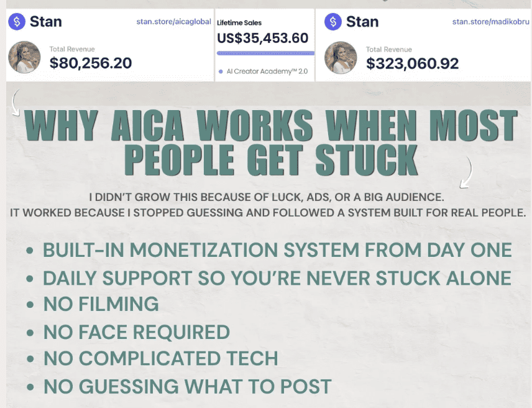The image size is (532, 408).
Task: Click the Stan dollar logo in the aicaglobal card
Action: click(x=17, y=22)
